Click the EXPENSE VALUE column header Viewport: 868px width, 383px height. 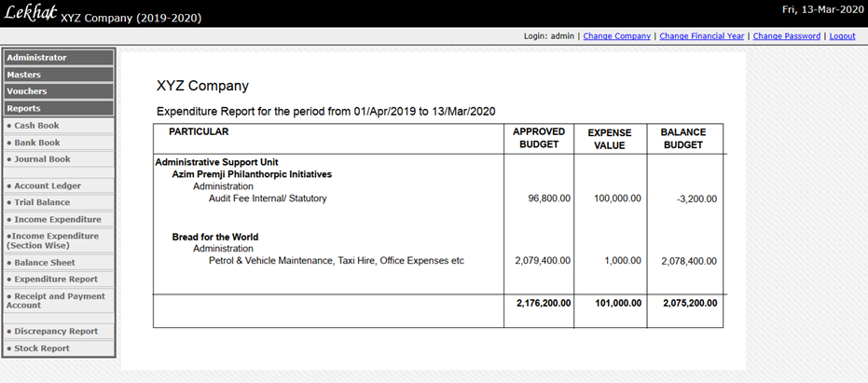610,139
